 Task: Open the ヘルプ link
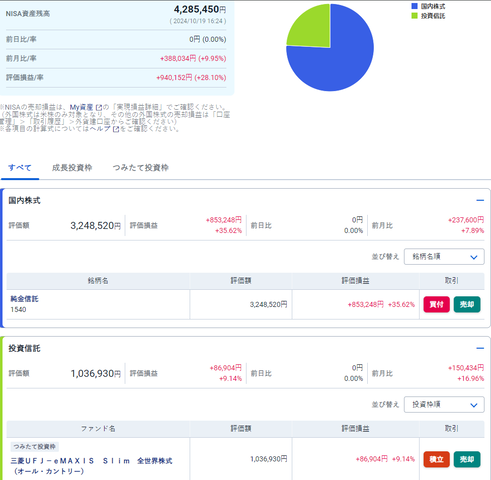[100, 129]
